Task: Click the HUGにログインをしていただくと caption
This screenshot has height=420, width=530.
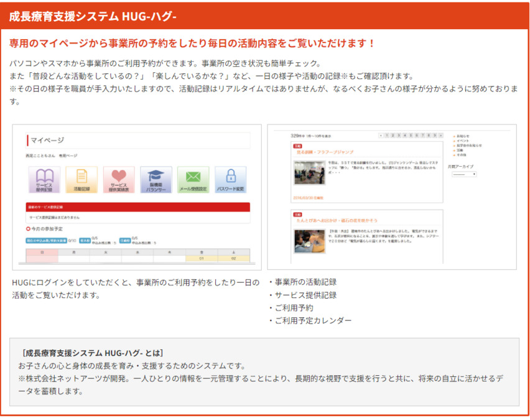Action: click(136, 289)
